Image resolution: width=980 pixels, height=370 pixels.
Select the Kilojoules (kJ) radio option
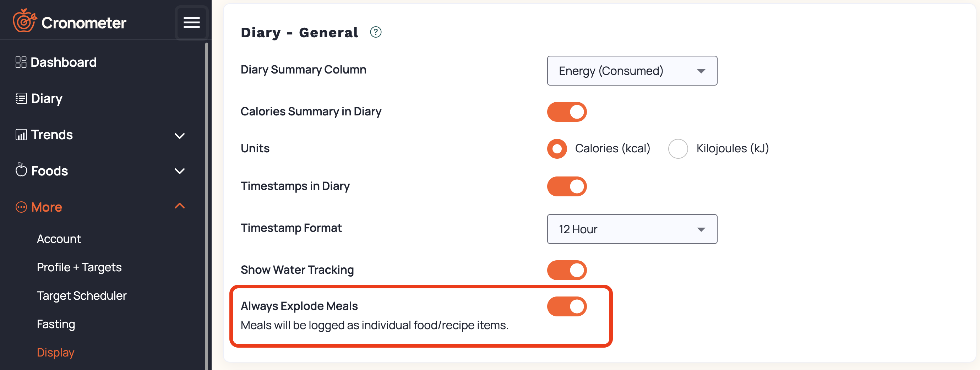coord(678,148)
